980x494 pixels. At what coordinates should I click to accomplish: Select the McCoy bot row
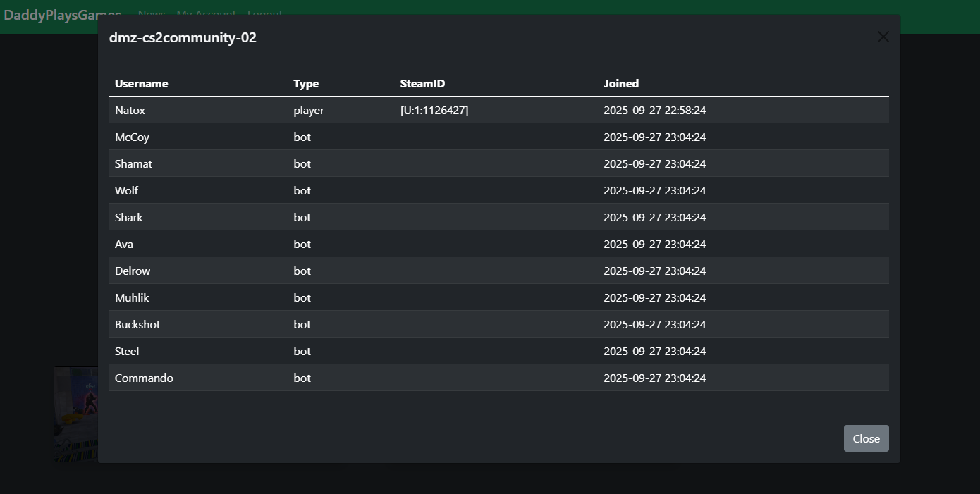point(132,137)
